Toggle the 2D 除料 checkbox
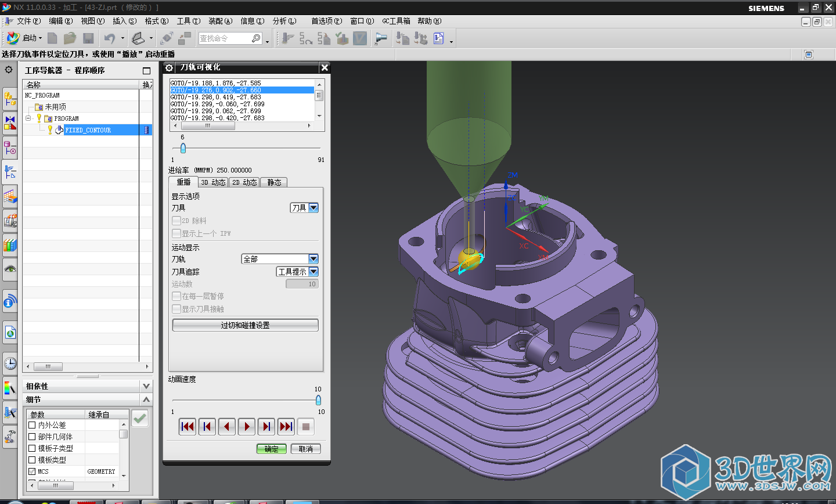The width and height of the screenshot is (836, 504). pyautogui.click(x=176, y=221)
